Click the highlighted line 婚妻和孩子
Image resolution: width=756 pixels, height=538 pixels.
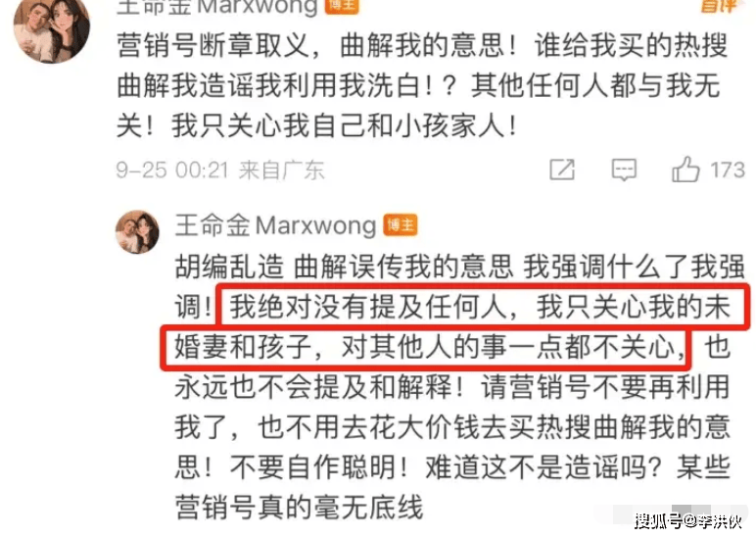(x=244, y=347)
